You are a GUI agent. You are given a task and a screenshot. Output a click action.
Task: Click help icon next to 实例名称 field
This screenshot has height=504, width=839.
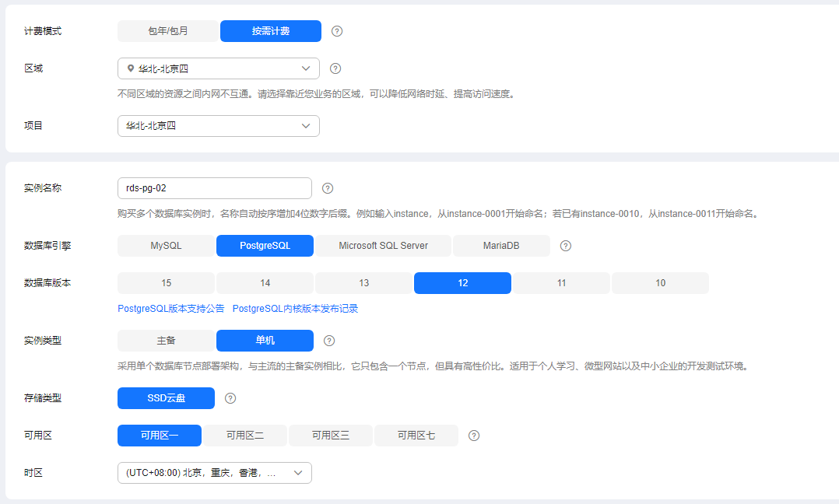328,188
